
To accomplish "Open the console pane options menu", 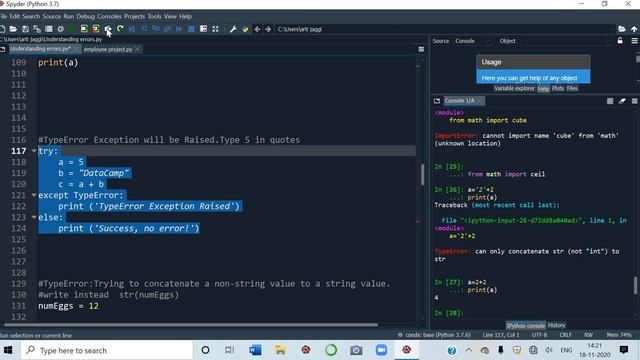I will [634, 101].
